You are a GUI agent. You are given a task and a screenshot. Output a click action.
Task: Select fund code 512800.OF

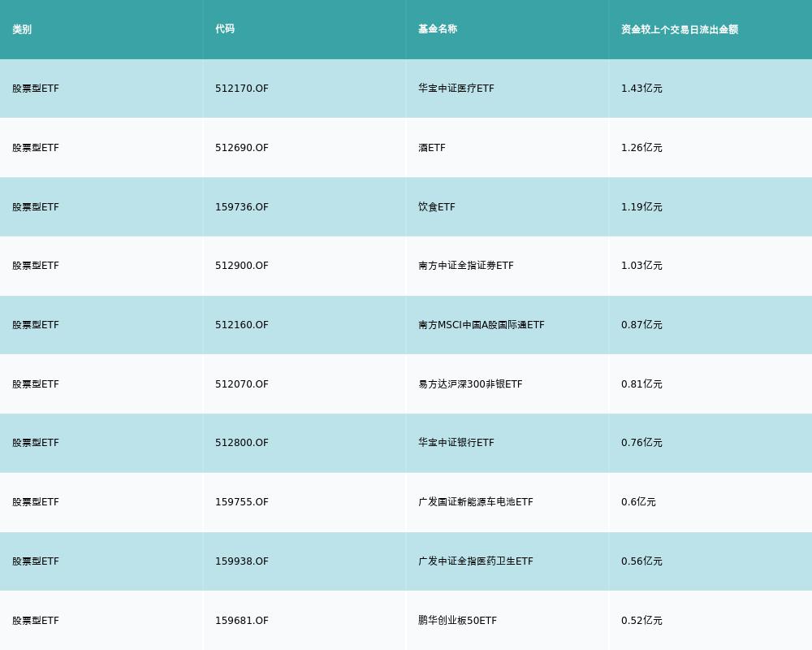click(242, 443)
